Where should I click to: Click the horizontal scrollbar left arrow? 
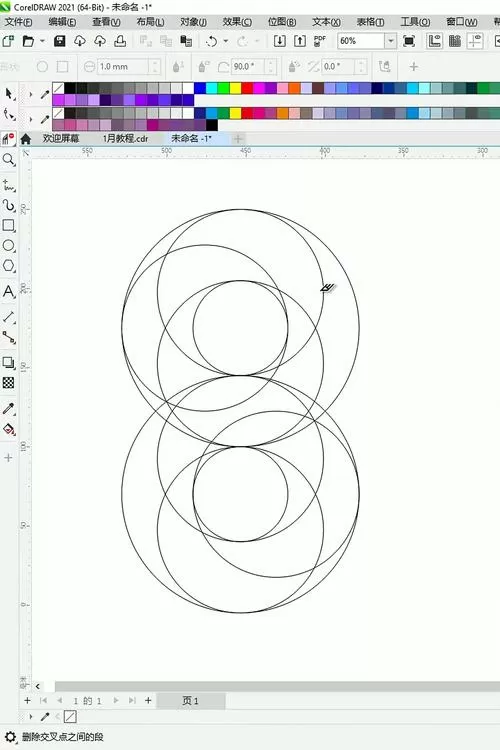tap(37, 686)
